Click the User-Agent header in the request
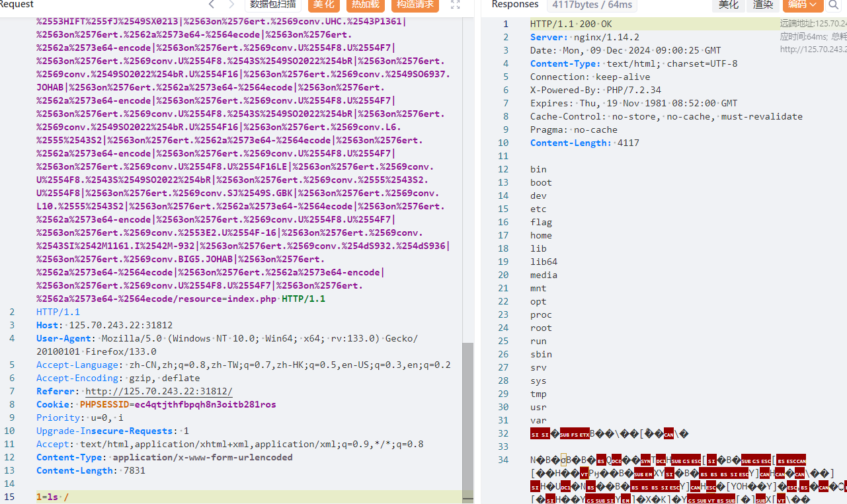The width and height of the screenshot is (847, 504). tap(227, 345)
